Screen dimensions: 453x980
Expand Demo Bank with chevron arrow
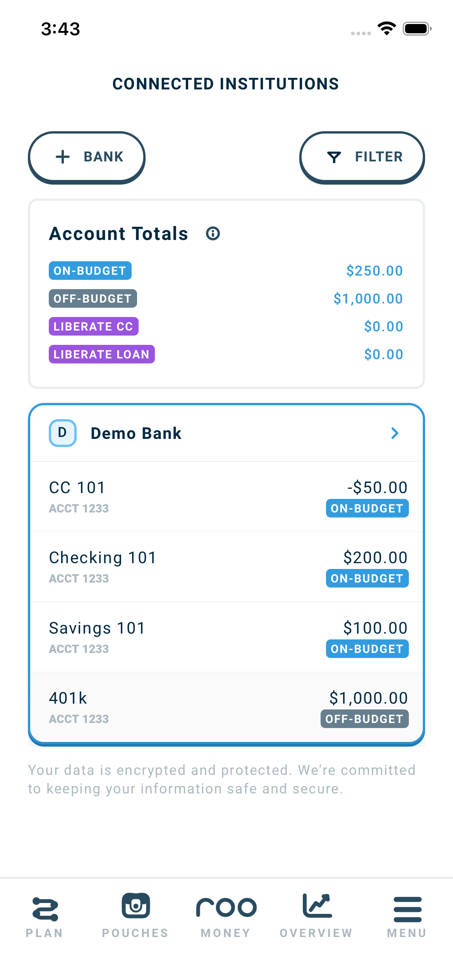coord(395,433)
